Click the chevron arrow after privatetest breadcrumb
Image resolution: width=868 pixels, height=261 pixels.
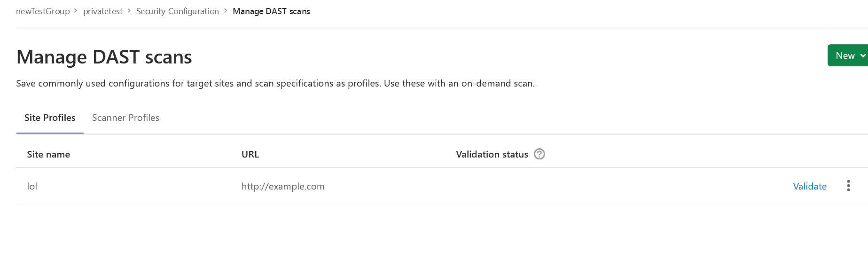click(129, 11)
